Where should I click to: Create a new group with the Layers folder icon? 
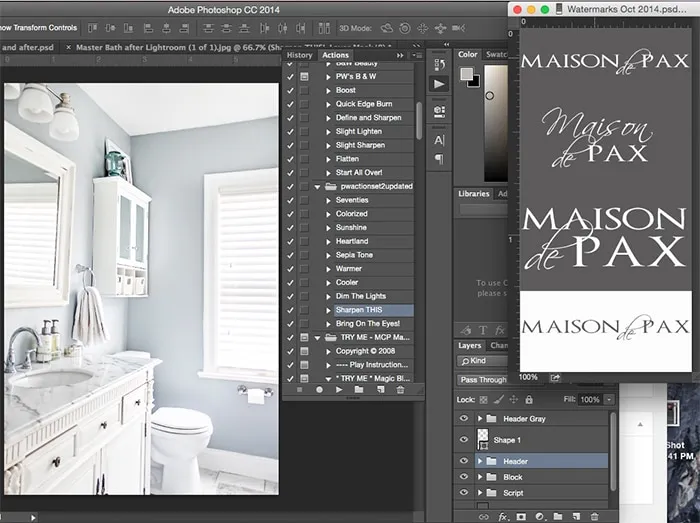560,517
